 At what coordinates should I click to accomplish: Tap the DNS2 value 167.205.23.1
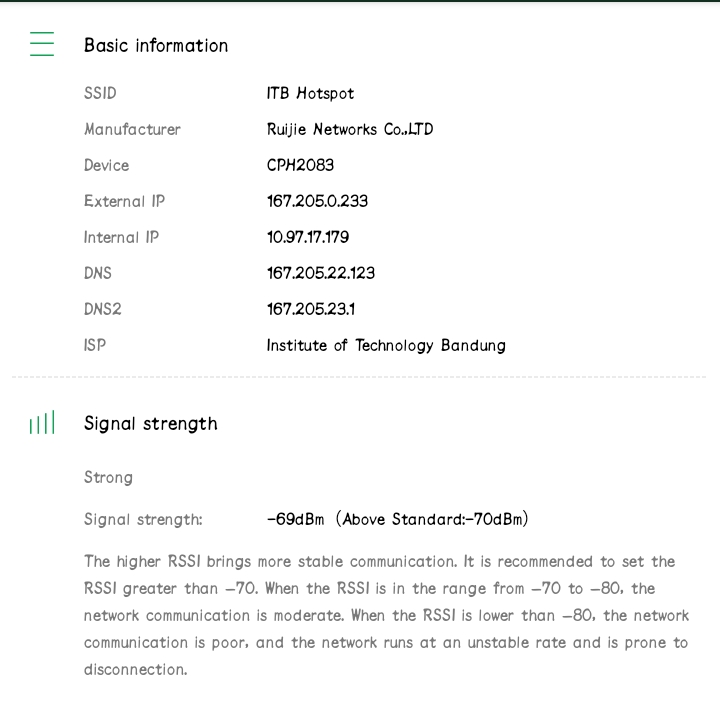(x=310, y=309)
